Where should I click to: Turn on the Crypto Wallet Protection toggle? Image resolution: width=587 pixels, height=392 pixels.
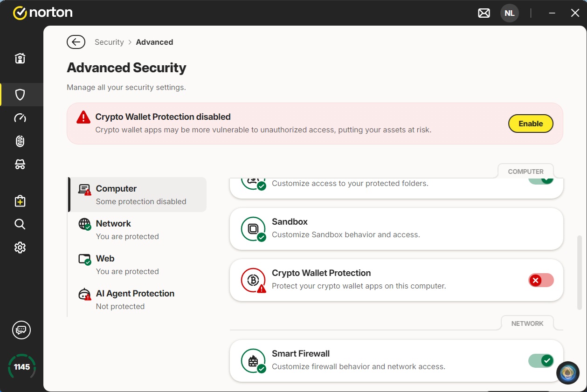[541, 280]
